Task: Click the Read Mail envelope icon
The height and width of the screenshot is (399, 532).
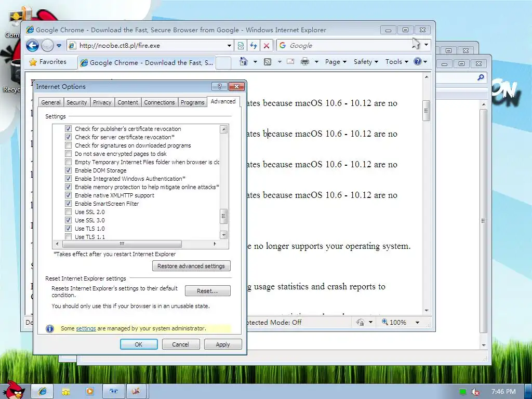Action: 290,61
